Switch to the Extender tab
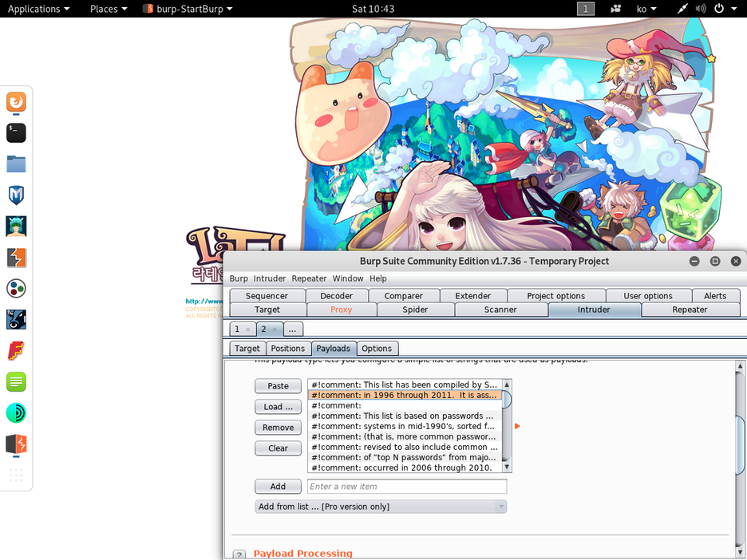This screenshot has height=560, width=747. coord(472,296)
